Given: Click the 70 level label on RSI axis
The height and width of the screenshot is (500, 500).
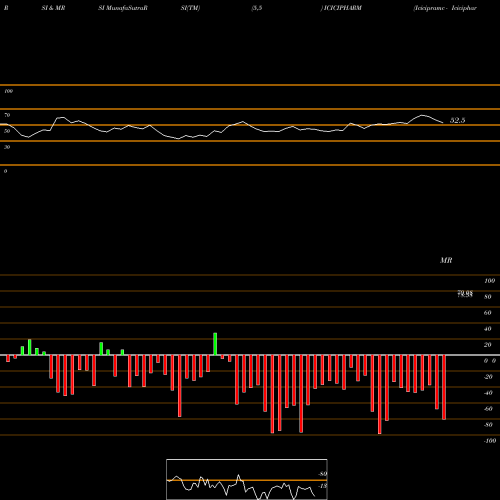Looking at the screenshot, I should (7, 115).
